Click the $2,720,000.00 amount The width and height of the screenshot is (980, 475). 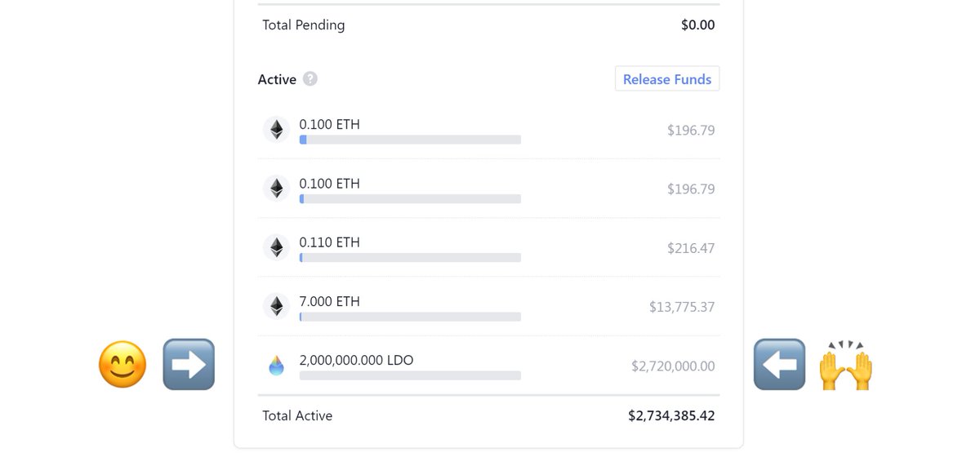(x=673, y=366)
